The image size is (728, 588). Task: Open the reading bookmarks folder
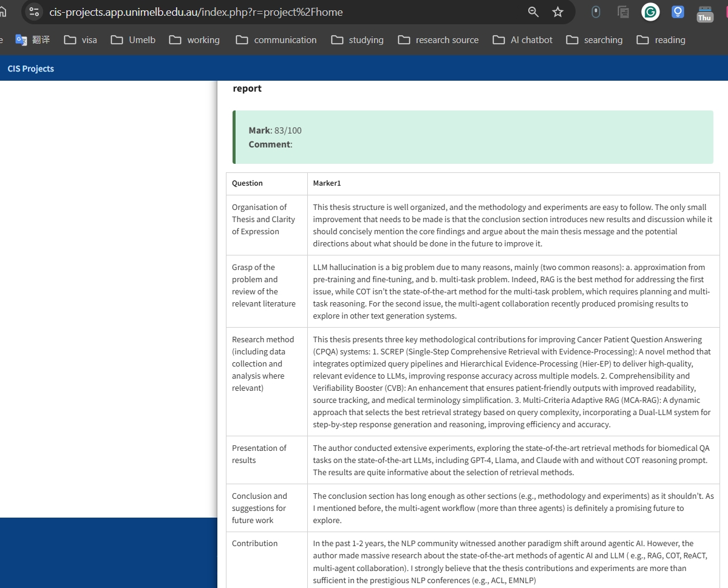tap(661, 40)
